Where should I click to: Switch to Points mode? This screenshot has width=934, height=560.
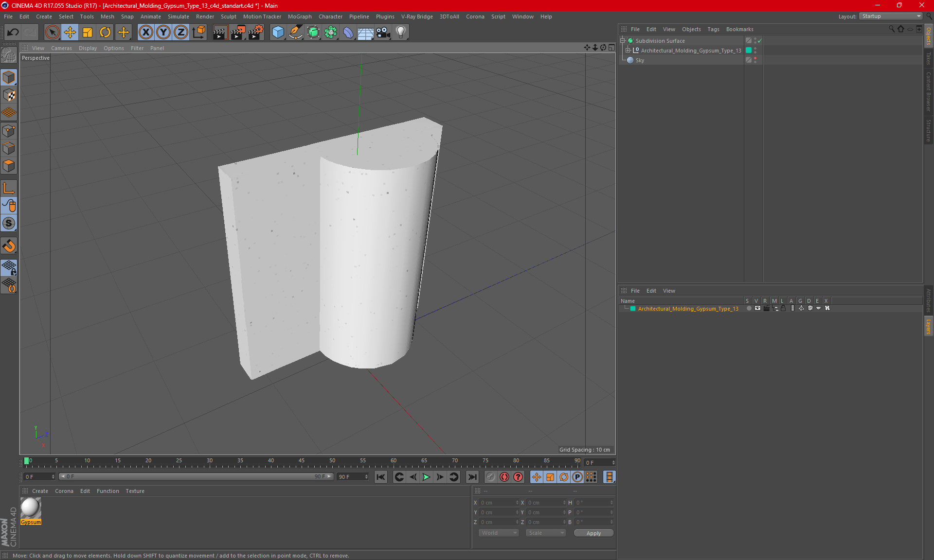coord(9,131)
